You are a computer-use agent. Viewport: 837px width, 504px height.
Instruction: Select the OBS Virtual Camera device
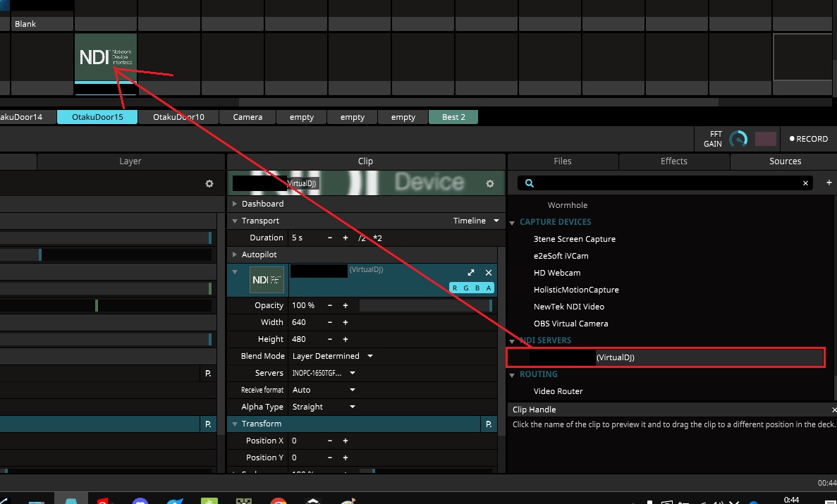[x=570, y=324]
